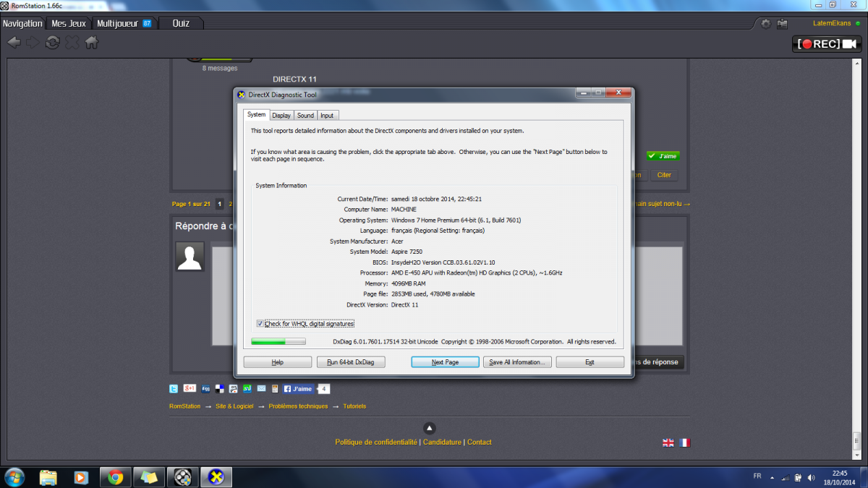This screenshot has width=868, height=488.
Task: Share the topic on Google+
Action: [190, 388]
